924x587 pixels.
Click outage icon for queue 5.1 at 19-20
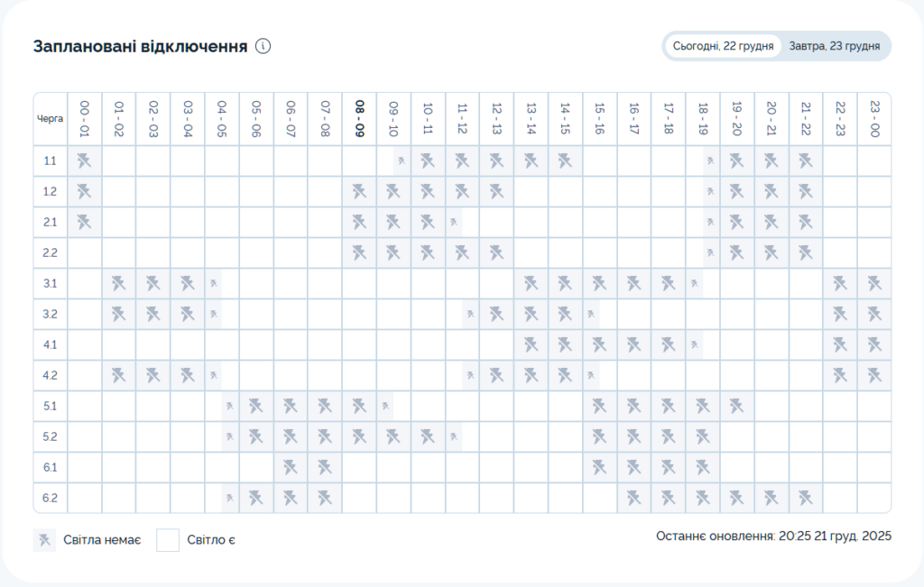(736, 407)
